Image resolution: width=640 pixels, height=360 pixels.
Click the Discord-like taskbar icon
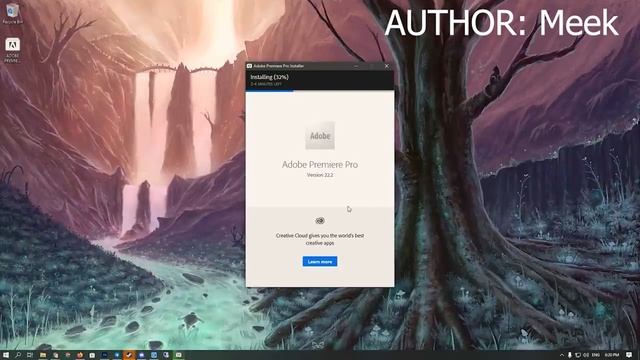141,355
